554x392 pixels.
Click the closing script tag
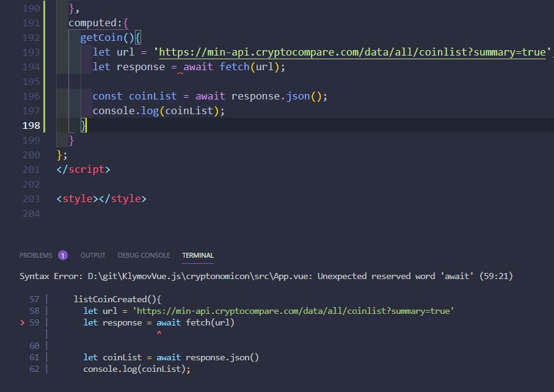[x=84, y=170]
